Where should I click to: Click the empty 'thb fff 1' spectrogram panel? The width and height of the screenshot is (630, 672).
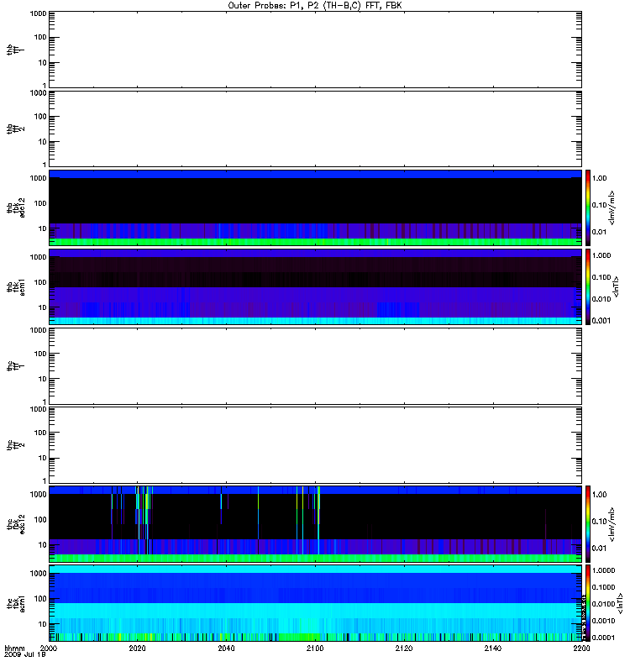tap(316, 50)
